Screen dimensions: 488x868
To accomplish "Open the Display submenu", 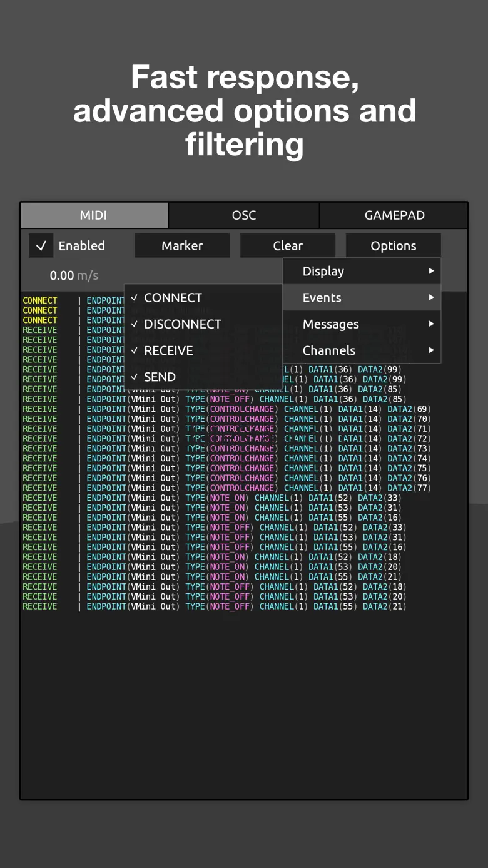I will [362, 271].
